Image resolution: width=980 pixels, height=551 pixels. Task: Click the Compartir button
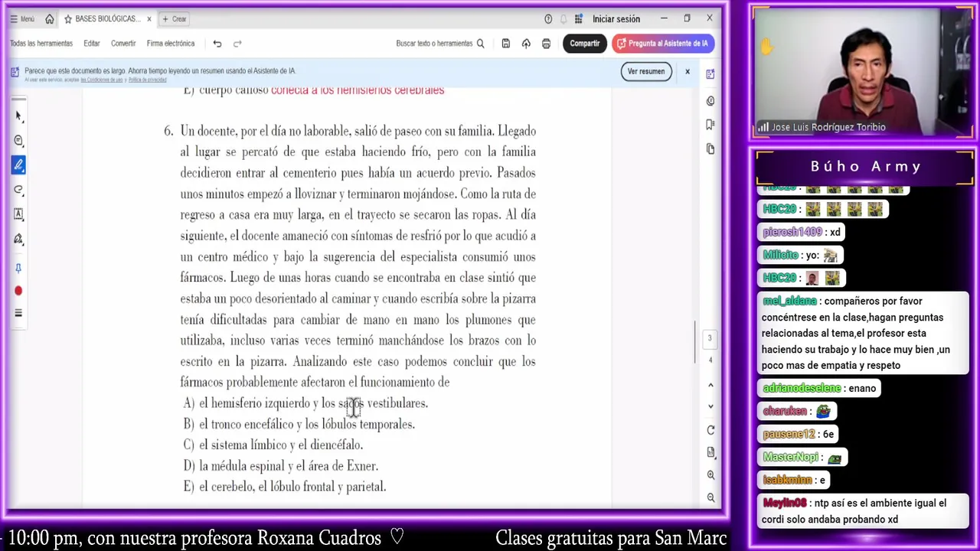584,44
